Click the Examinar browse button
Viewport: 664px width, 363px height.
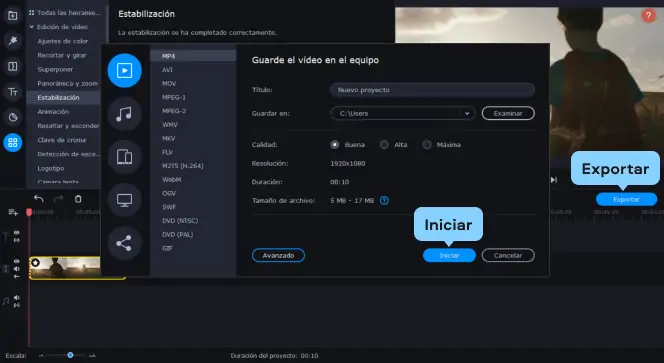(508, 114)
